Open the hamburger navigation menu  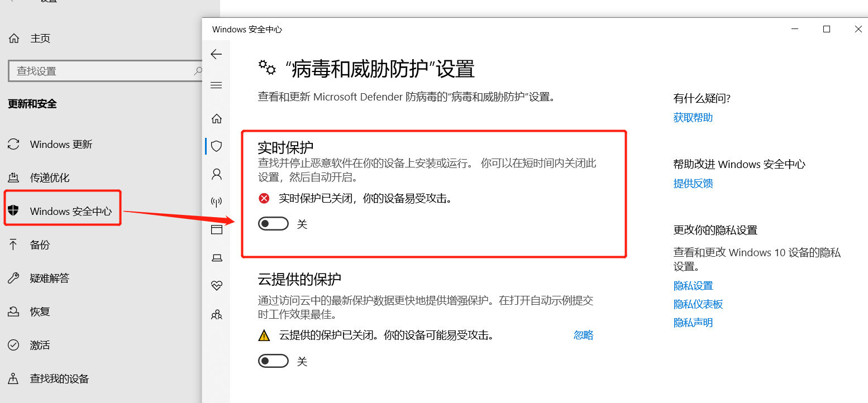(x=216, y=85)
